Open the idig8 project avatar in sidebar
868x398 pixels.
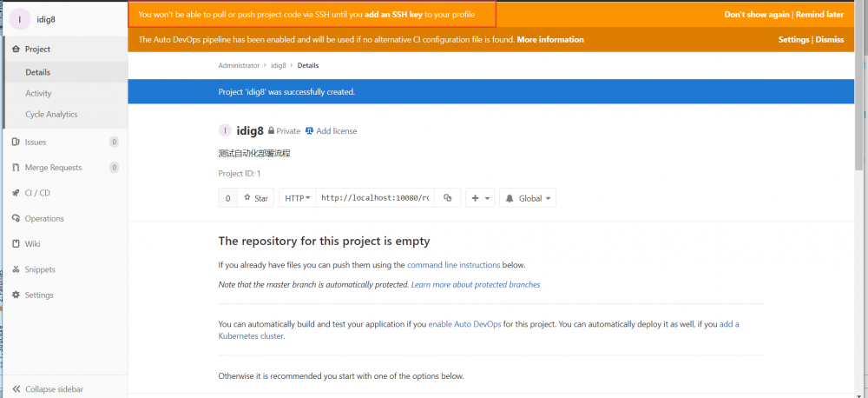pos(20,19)
